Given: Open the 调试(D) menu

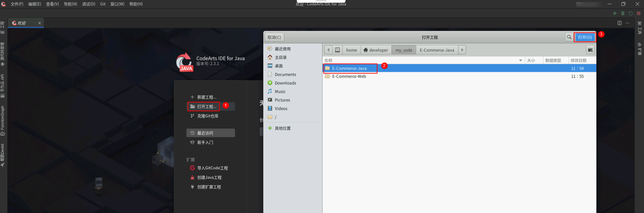Looking at the screenshot, I should 89,4.
